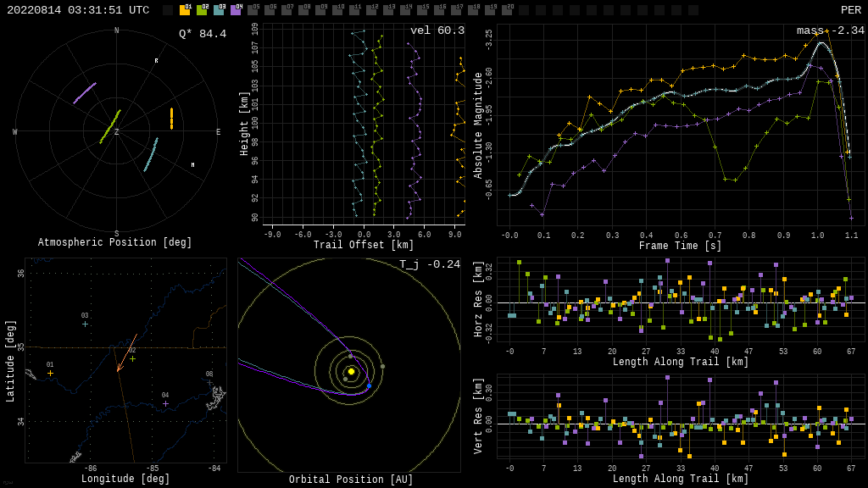Image resolution: width=868 pixels, height=488 pixels.
Task: Click the orange meteor arrow head on map
Action: tap(118, 370)
